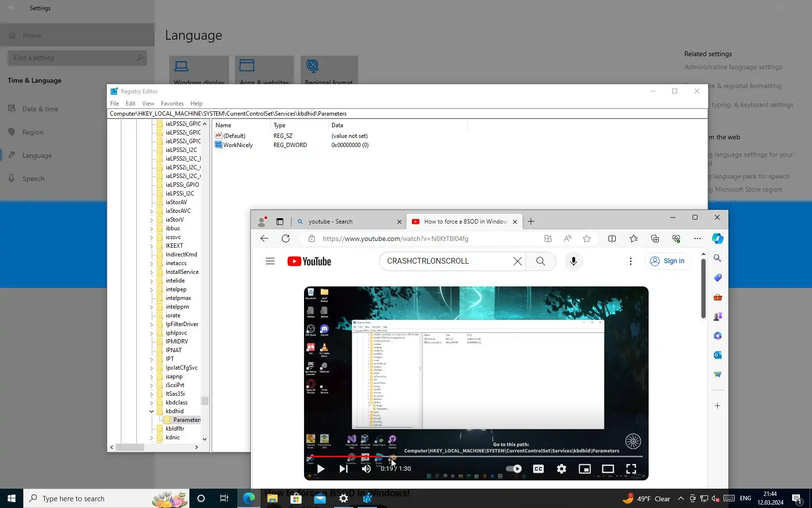Expand the iScsiPrt key

151,385
